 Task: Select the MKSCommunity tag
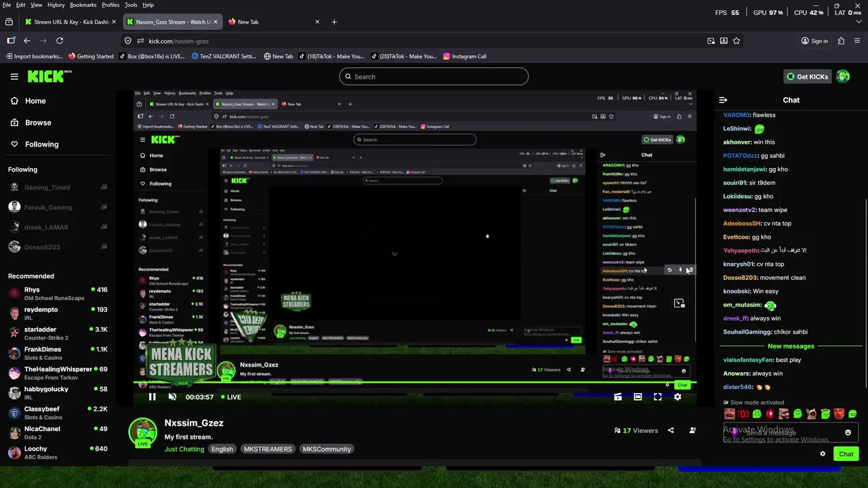[327, 449]
